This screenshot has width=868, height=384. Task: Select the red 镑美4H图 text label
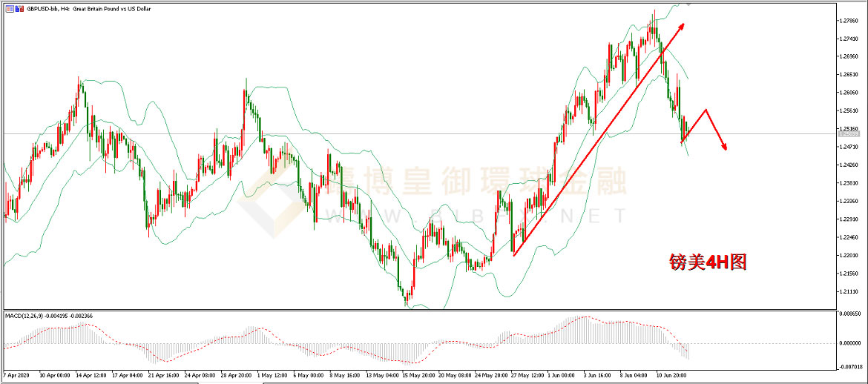click(705, 262)
